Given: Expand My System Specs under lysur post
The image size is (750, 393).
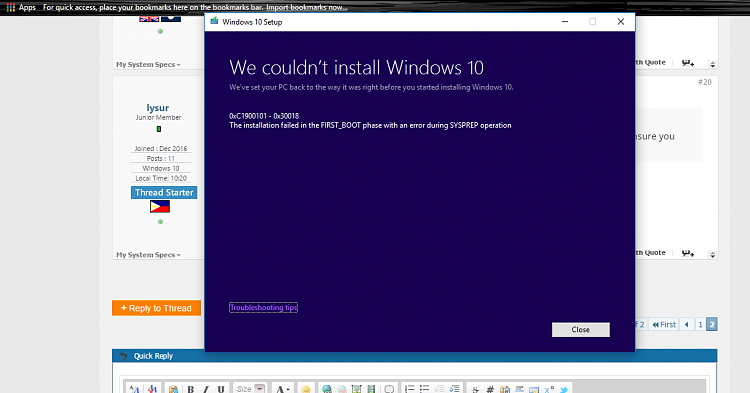Looking at the screenshot, I should [x=148, y=255].
